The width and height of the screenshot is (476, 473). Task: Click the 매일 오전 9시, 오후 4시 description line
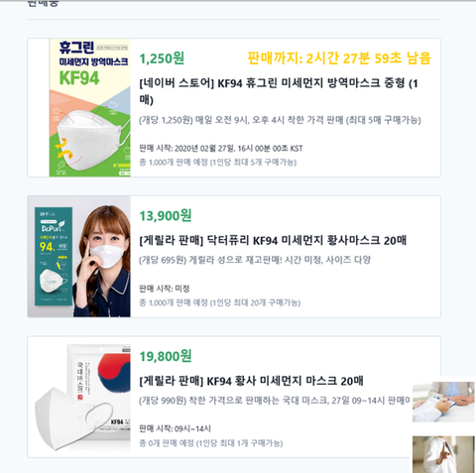pyautogui.click(x=280, y=120)
